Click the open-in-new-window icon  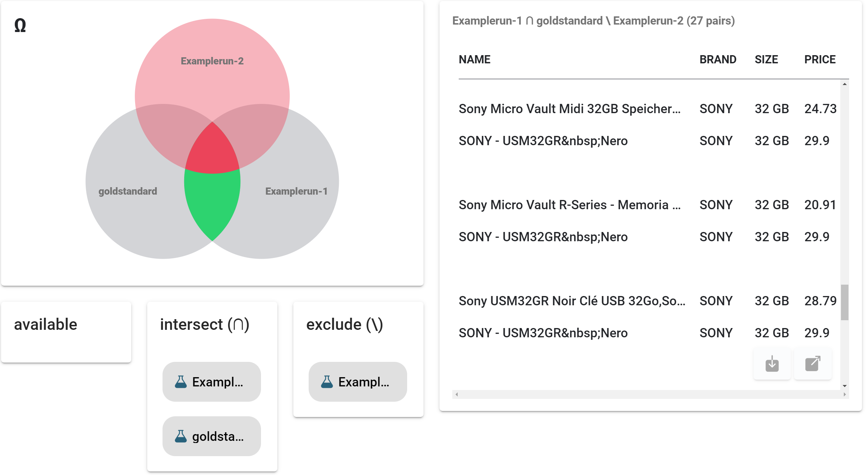813,364
